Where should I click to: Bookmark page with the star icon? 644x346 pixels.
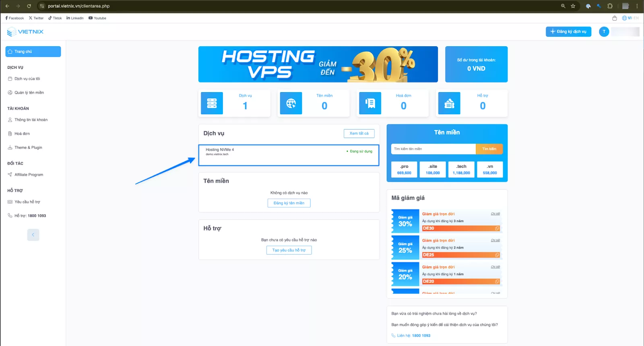coord(573,6)
